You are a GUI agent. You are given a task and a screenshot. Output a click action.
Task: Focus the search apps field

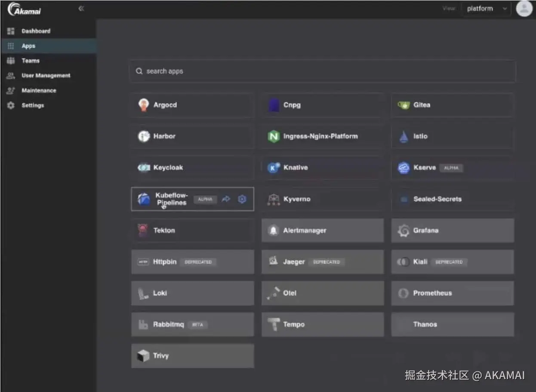point(322,71)
